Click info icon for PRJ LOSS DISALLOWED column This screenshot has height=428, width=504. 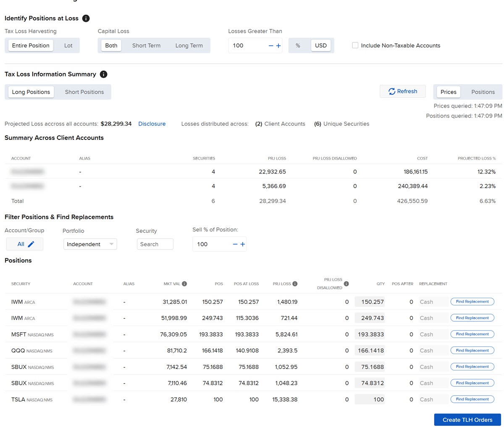click(x=346, y=284)
